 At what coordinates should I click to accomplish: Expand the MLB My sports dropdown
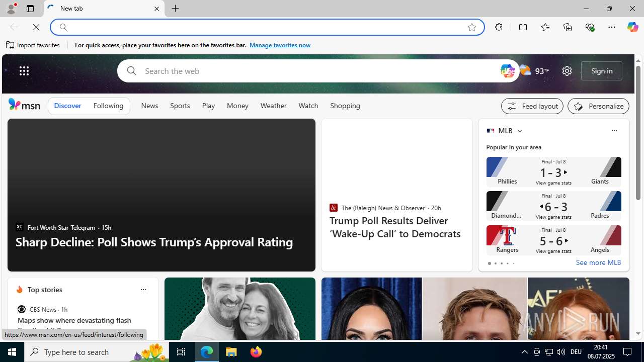pos(519,131)
